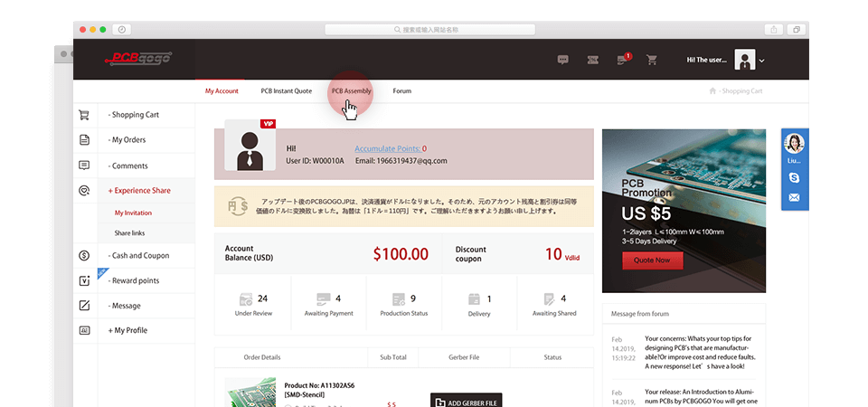Open the shopping cart icon in header
Screen dimensions: 868x407
[x=651, y=60]
